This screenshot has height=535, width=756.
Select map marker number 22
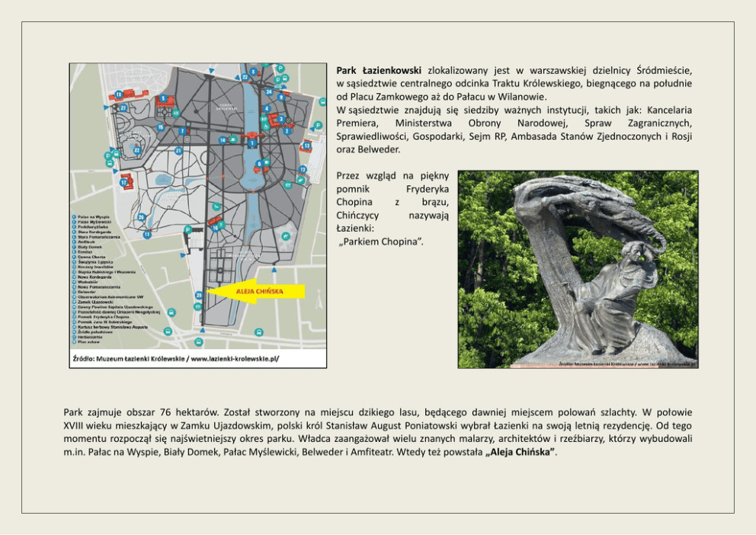[x=136, y=150]
